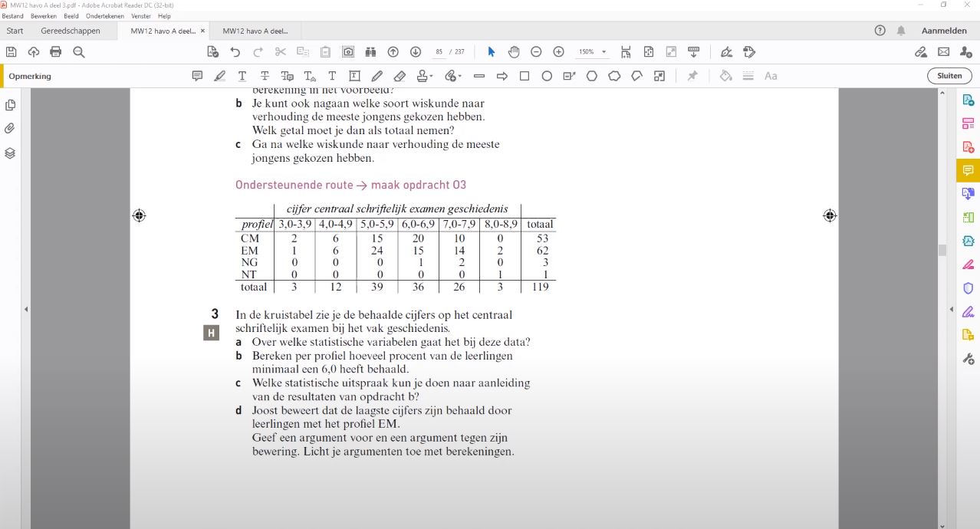The width and height of the screenshot is (980, 529).
Task: Open the Layers panel in left sidebar
Action: pyautogui.click(x=10, y=153)
